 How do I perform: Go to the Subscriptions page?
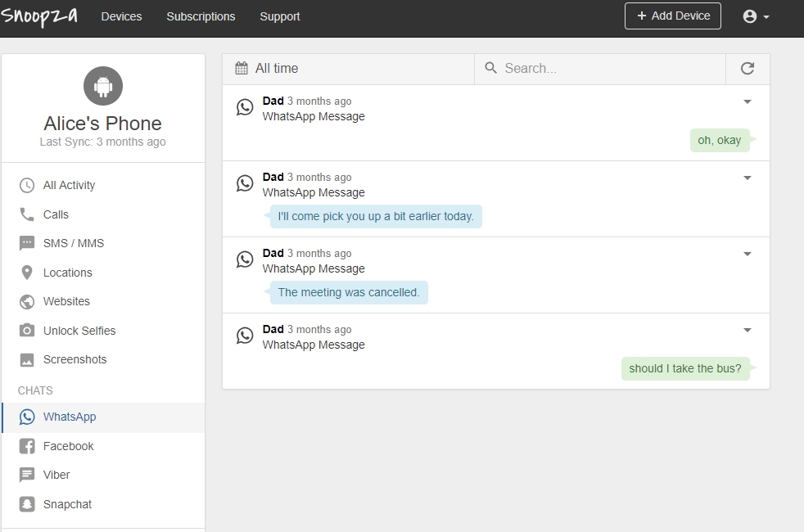(x=201, y=16)
